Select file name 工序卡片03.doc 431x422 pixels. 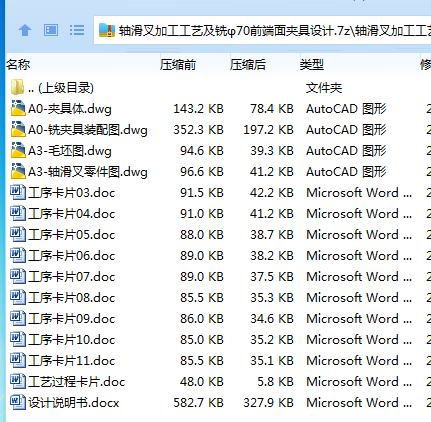72,193
